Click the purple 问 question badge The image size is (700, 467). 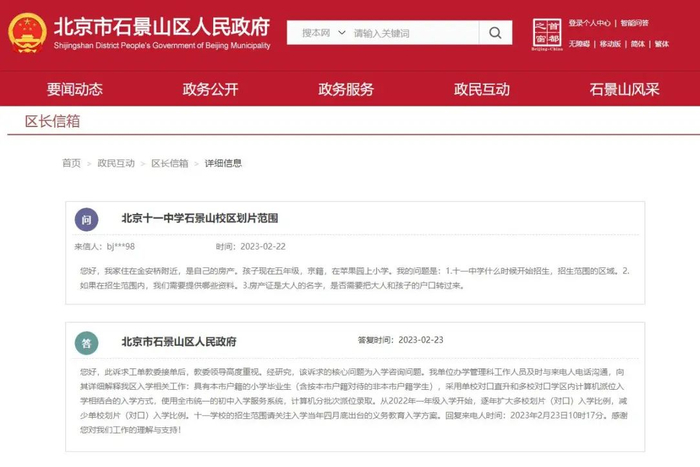click(86, 220)
